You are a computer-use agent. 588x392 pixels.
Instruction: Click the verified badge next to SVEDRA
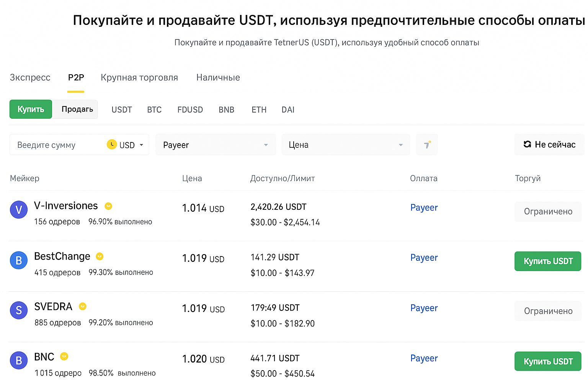tap(82, 306)
